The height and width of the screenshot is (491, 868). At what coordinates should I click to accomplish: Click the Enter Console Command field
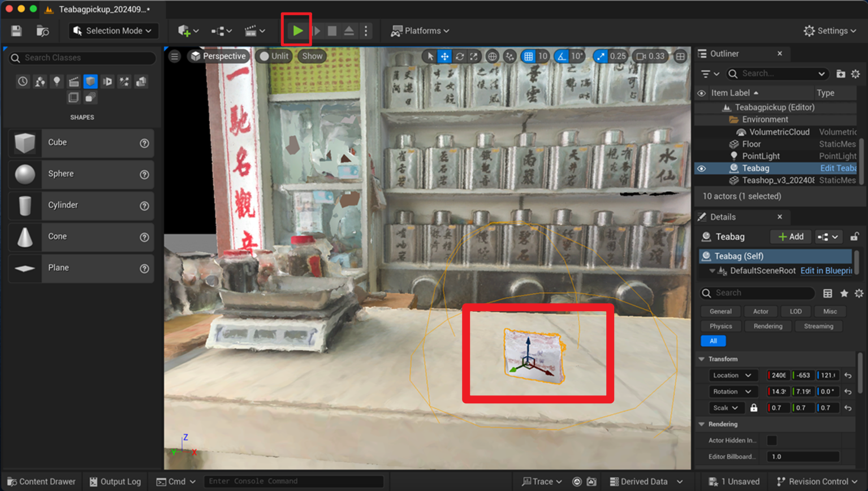294,481
